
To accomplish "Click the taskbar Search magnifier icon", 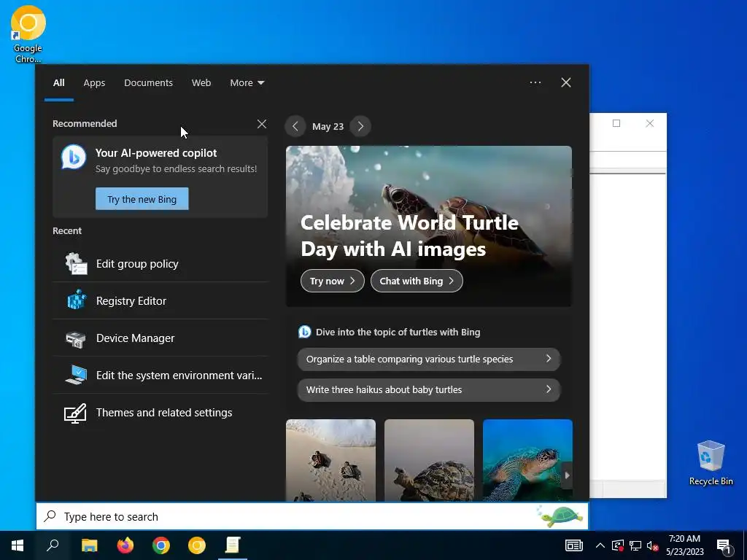I will tap(53, 545).
